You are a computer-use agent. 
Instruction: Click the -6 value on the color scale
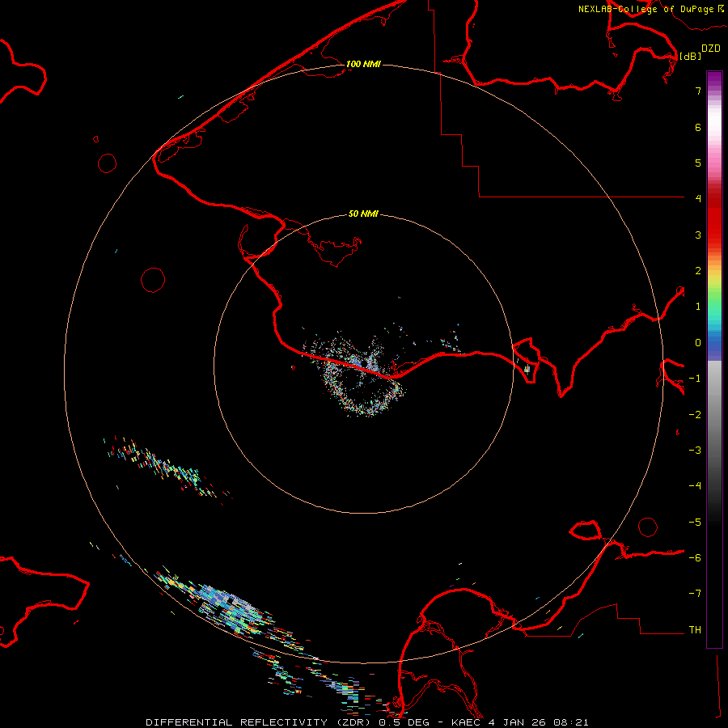pyautogui.click(x=695, y=558)
